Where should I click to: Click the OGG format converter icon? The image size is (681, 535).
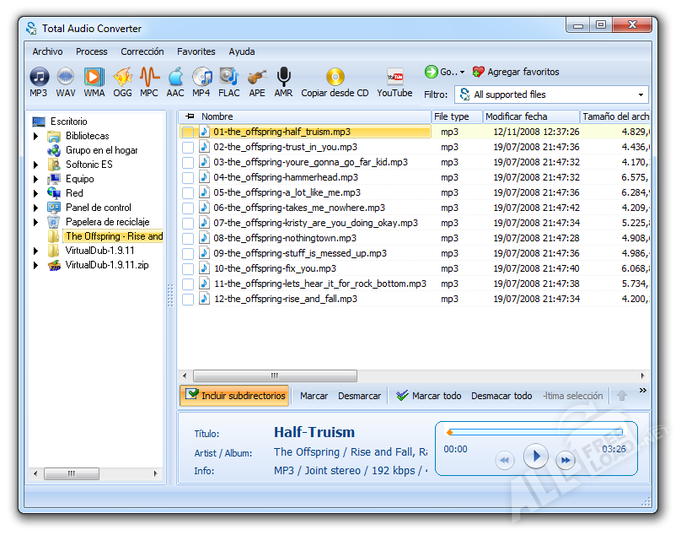tap(122, 77)
